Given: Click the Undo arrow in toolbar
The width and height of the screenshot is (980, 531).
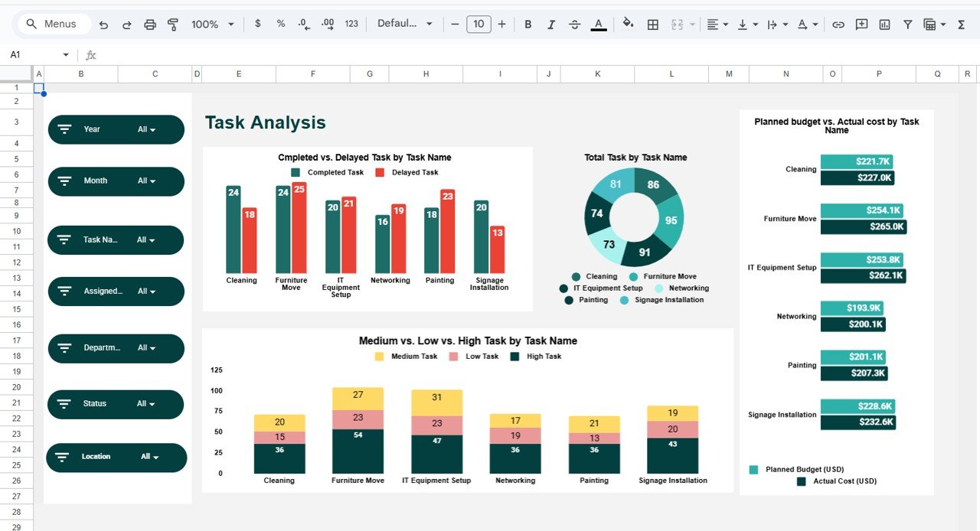Looking at the screenshot, I should point(103,24).
